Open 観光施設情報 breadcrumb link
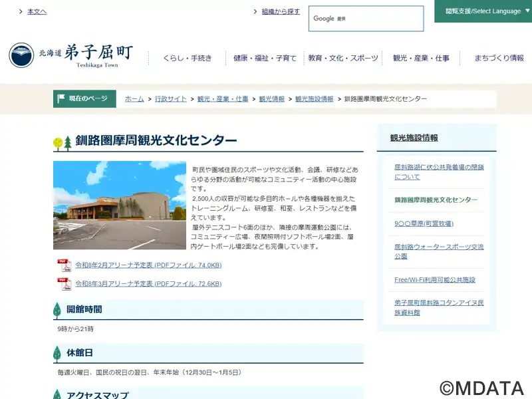 pyautogui.click(x=315, y=99)
